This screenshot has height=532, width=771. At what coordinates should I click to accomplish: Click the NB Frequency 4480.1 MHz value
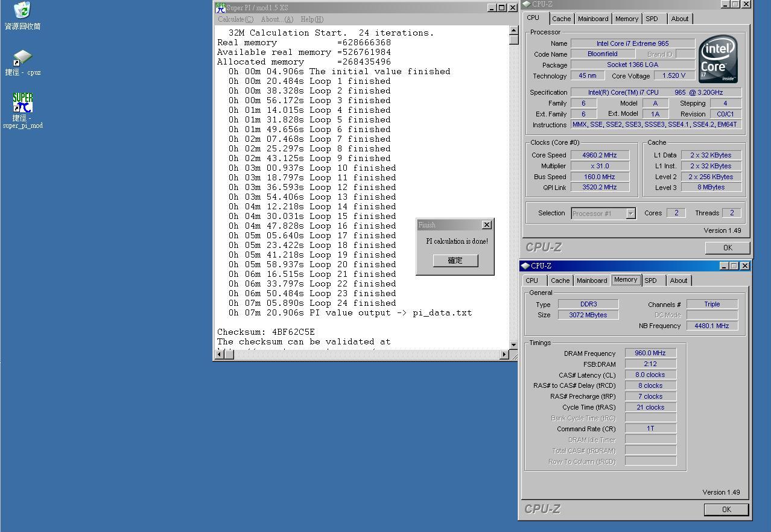tap(712, 326)
